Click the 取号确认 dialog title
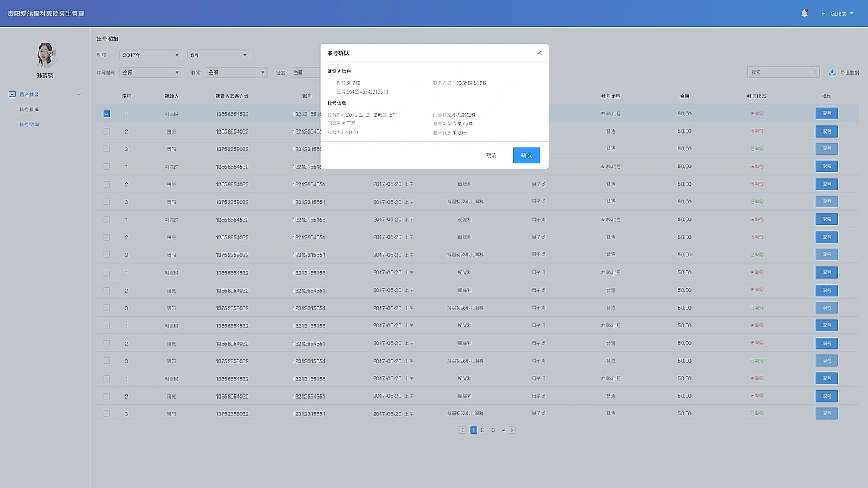The width and height of the screenshot is (868, 488). (x=338, y=53)
